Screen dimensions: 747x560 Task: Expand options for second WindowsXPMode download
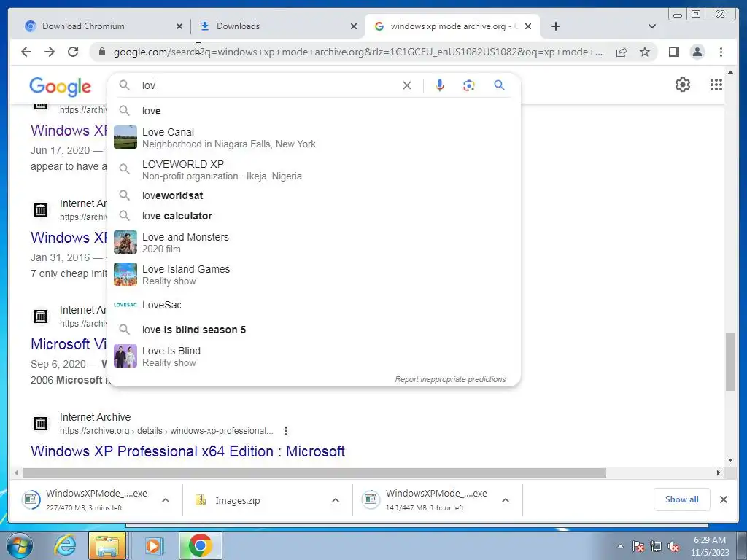point(506,500)
